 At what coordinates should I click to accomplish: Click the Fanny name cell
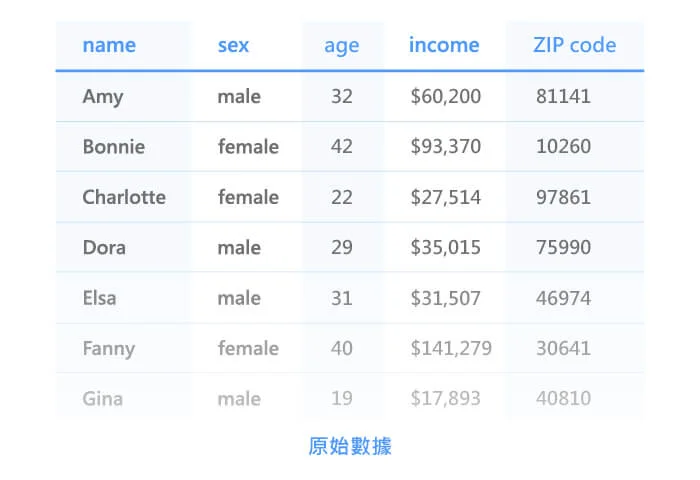pos(108,349)
